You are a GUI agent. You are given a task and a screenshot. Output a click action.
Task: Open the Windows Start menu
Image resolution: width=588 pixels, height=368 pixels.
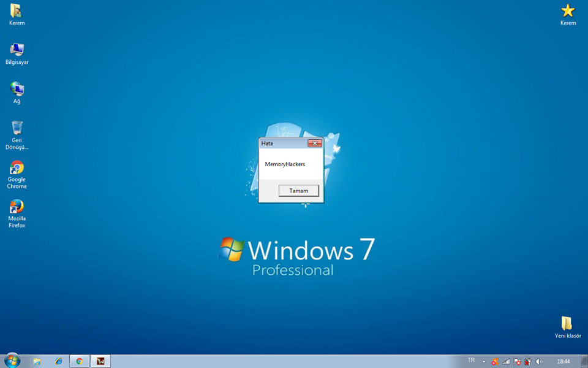(x=12, y=361)
